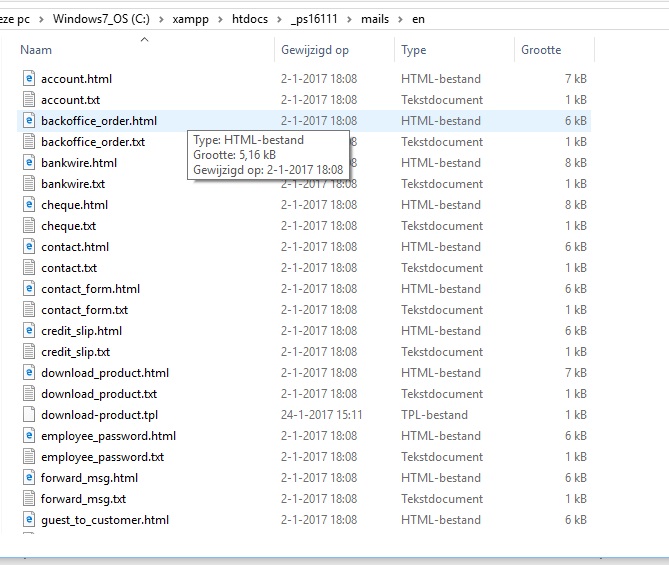Click the guest_to_customer.html file icon
669x565 pixels.
tap(29, 519)
